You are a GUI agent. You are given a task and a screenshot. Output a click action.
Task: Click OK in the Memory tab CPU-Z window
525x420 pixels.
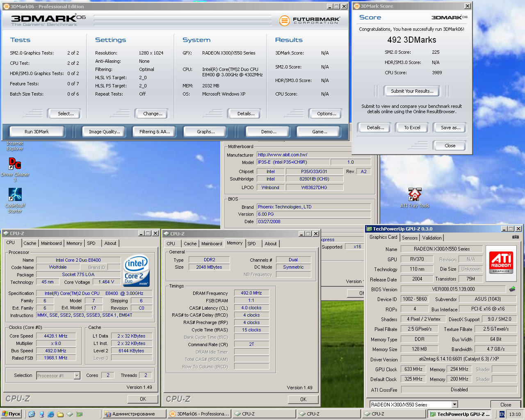point(303,399)
